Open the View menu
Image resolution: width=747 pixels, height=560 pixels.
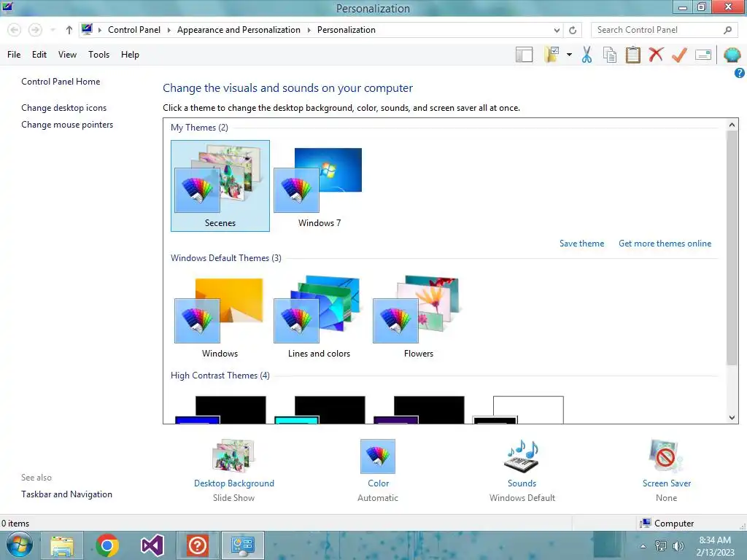click(x=67, y=55)
